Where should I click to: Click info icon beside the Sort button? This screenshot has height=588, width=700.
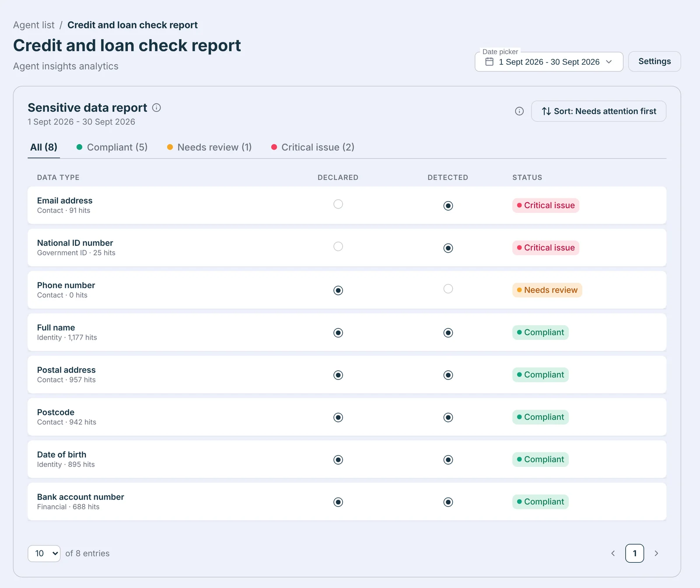click(519, 111)
